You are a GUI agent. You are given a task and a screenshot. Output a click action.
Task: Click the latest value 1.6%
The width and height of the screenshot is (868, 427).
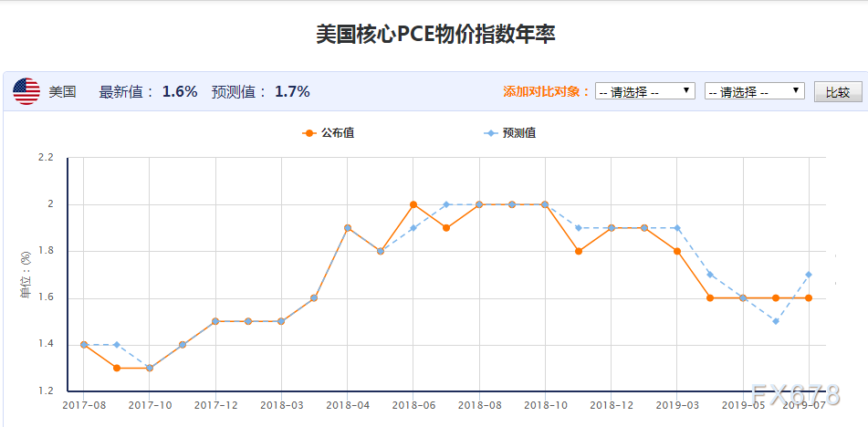[180, 92]
